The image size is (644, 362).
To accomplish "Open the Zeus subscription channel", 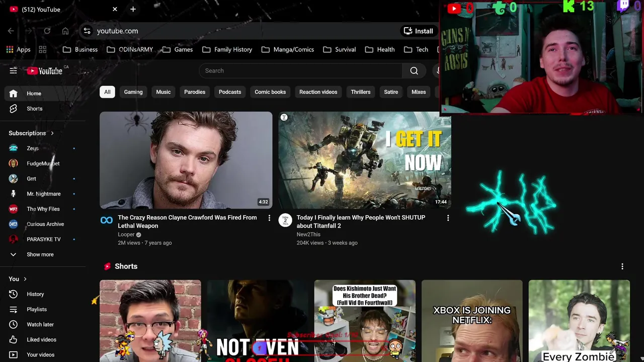I will click(x=43, y=148).
